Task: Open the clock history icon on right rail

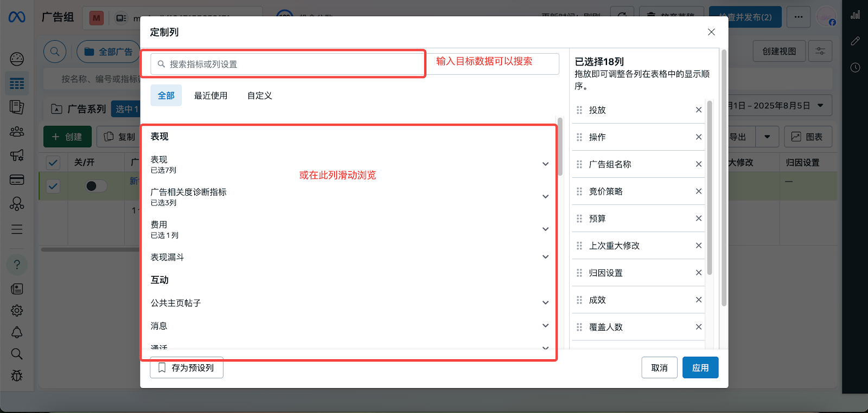Action: click(x=856, y=68)
